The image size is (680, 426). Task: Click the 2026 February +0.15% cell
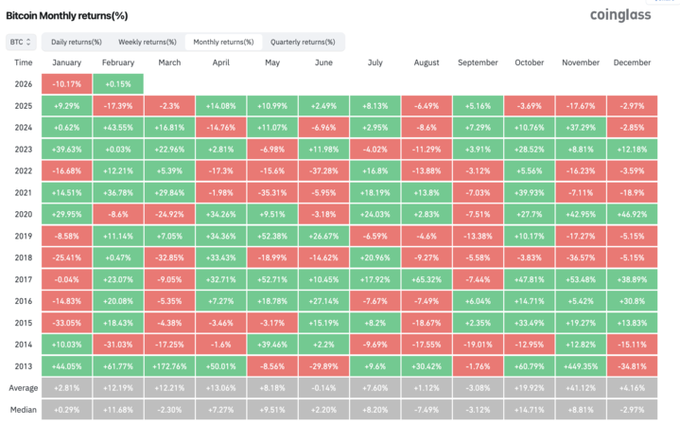(x=119, y=83)
